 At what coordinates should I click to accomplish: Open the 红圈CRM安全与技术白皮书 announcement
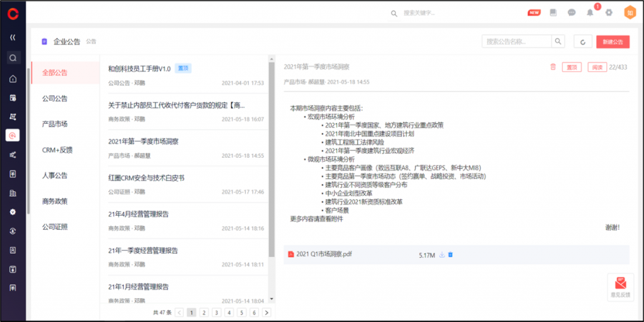click(x=146, y=178)
